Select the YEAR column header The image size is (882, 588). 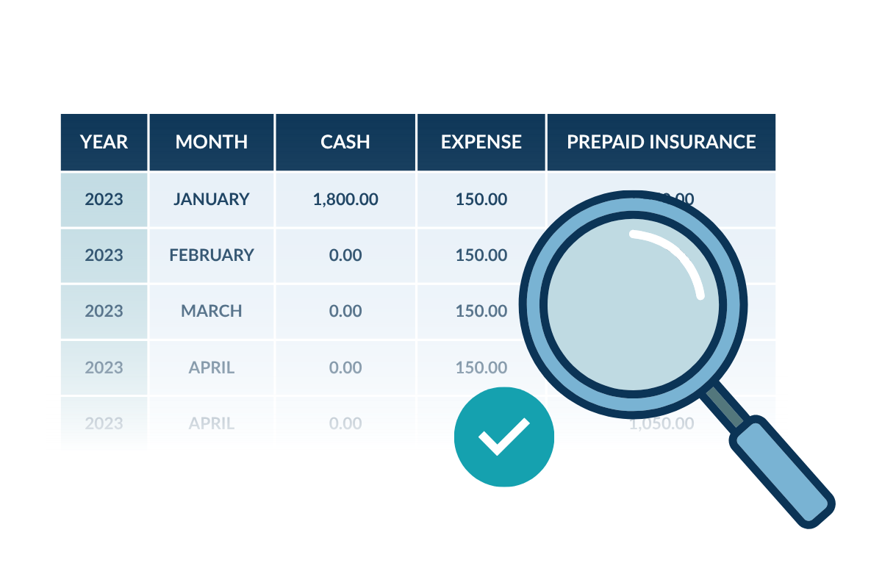[x=104, y=142]
